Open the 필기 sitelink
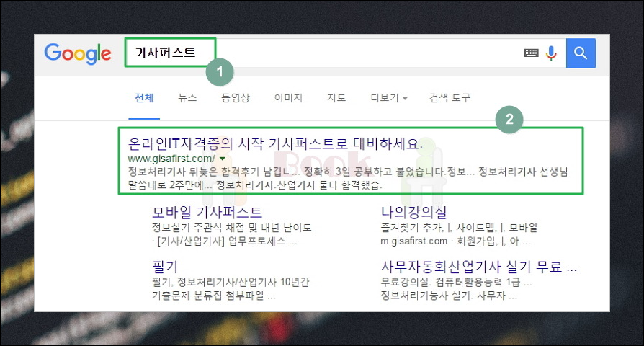 coord(165,267)
